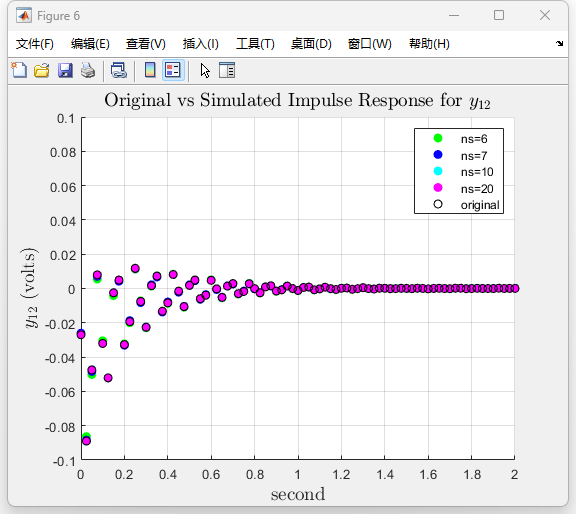Expand the 插入(I) menu

[x=201, y=44]
